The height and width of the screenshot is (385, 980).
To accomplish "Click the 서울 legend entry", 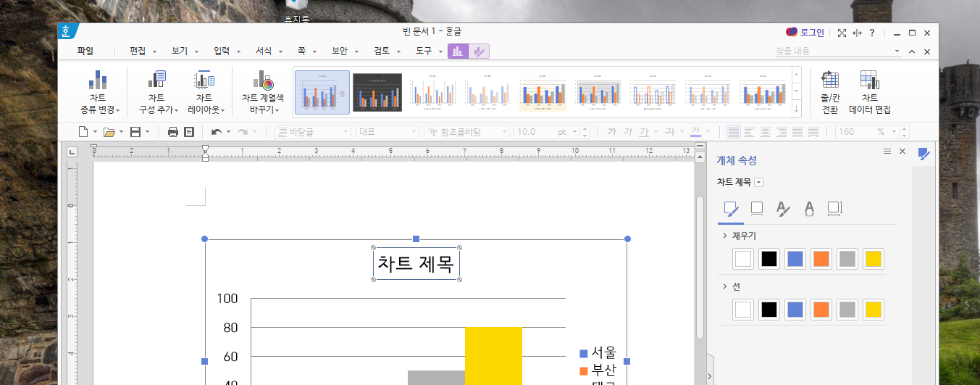I will [598, 353].
